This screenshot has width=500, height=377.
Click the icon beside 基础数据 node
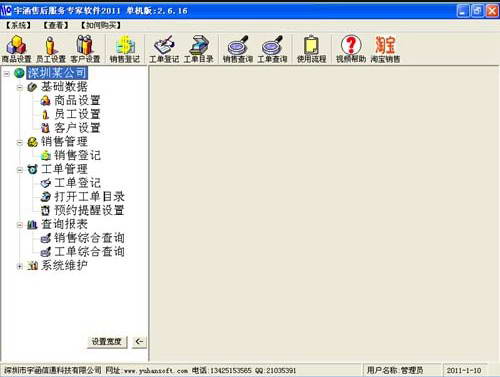tap(32, 87)
